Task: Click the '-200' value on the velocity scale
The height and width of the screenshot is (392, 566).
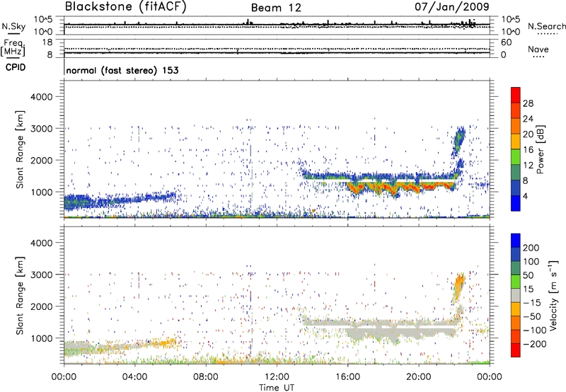Action: (535, 344)
